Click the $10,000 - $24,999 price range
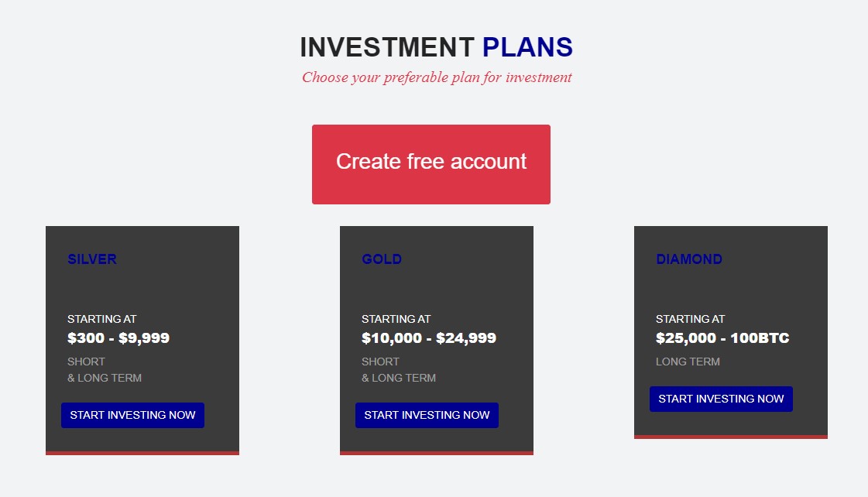This screenshot has width=868, height=497. click(x=429, y=338)
